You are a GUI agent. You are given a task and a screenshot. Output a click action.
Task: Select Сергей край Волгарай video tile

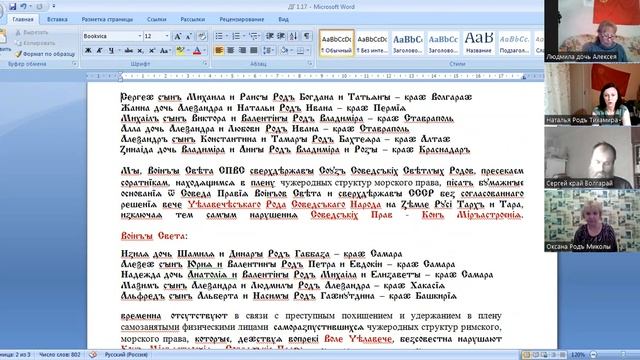pyautogui.click(x=592, y=158)
